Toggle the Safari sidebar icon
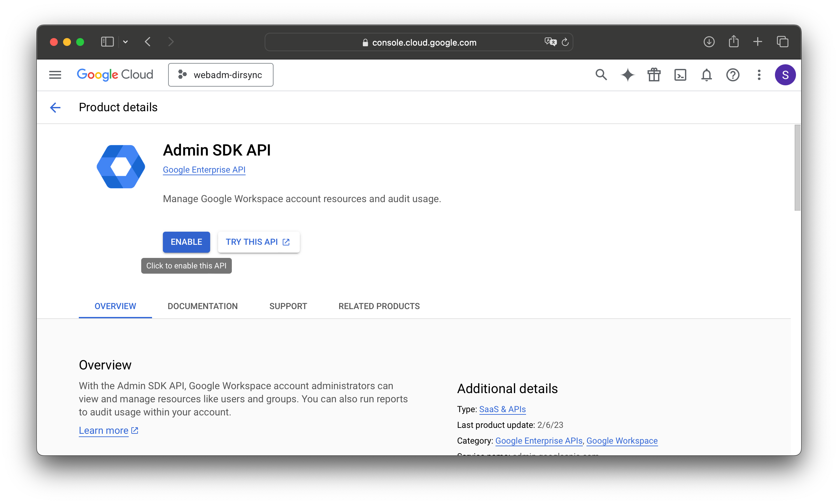This screenshot has width=838, height=504. pyautogui.click(x=107, y=42)
